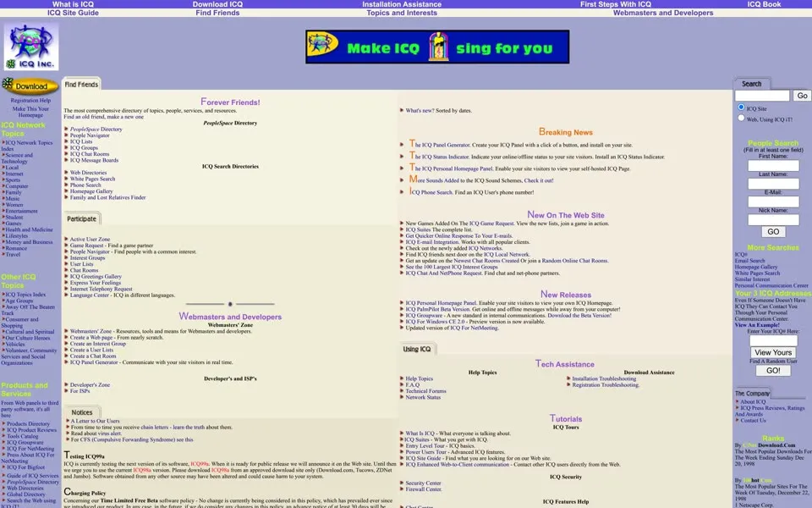Open PeopleSpace Directory link in Find Friends
The height and width of the screenshot is (508, 812).
[x=96, y=129]
